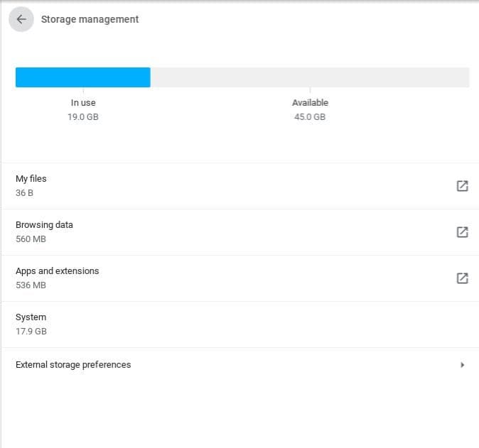Open External storage preferences text

tap(73, 365)
